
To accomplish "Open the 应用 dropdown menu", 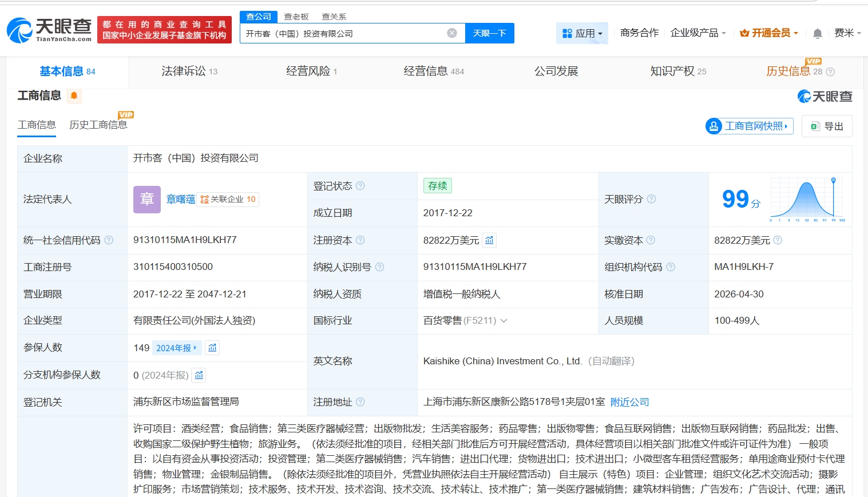I will (x=582, y=33).
